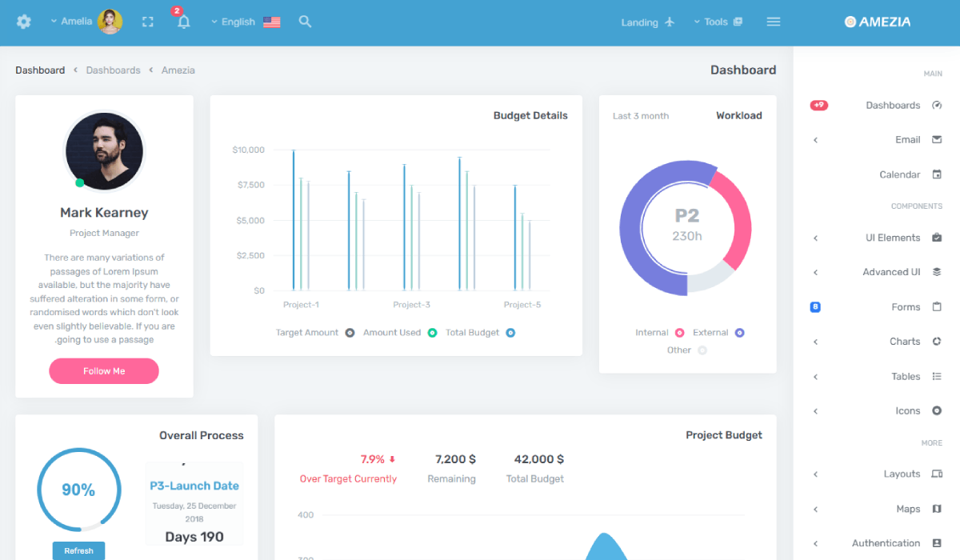The image size is (960, 560).
Task: Click the search magnifier icon
Action: point(305,22)
